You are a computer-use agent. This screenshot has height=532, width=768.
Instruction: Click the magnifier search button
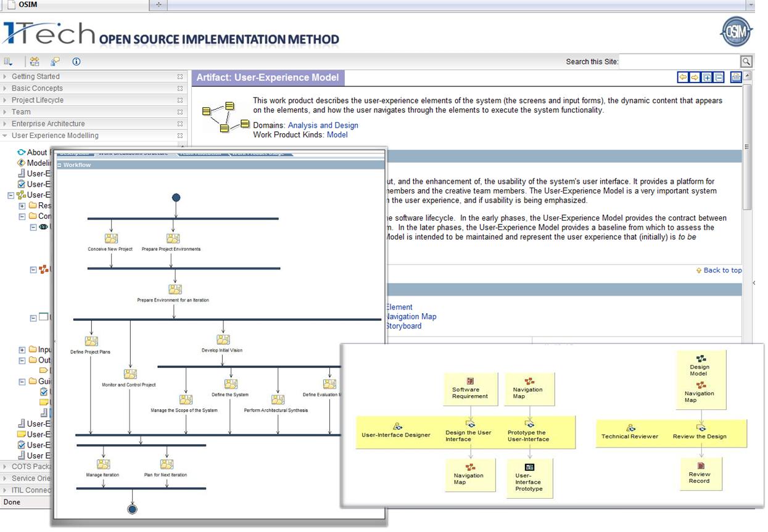[x=746, y=61]
